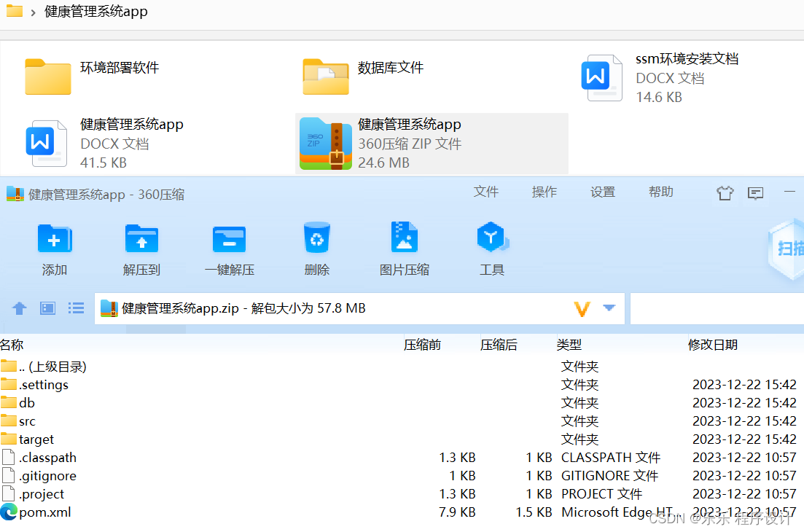804x532 pixels.
Task: Go up one level with the blue arrow
Action: pos(20,308)
